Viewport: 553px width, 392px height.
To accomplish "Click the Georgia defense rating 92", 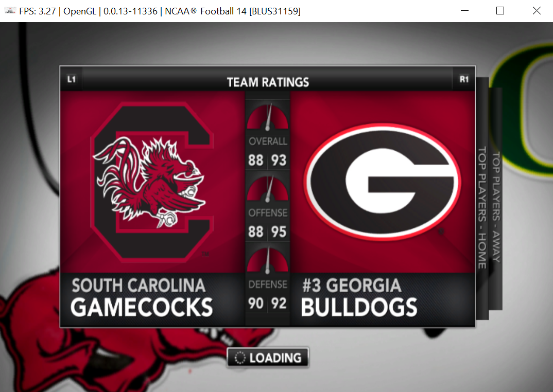I will [x=279, y=303].
